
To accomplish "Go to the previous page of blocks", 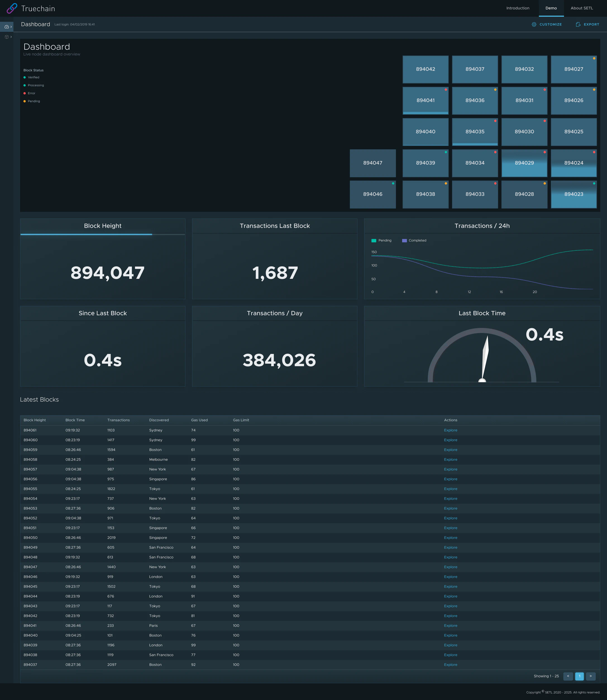I will tap(568, 676).
